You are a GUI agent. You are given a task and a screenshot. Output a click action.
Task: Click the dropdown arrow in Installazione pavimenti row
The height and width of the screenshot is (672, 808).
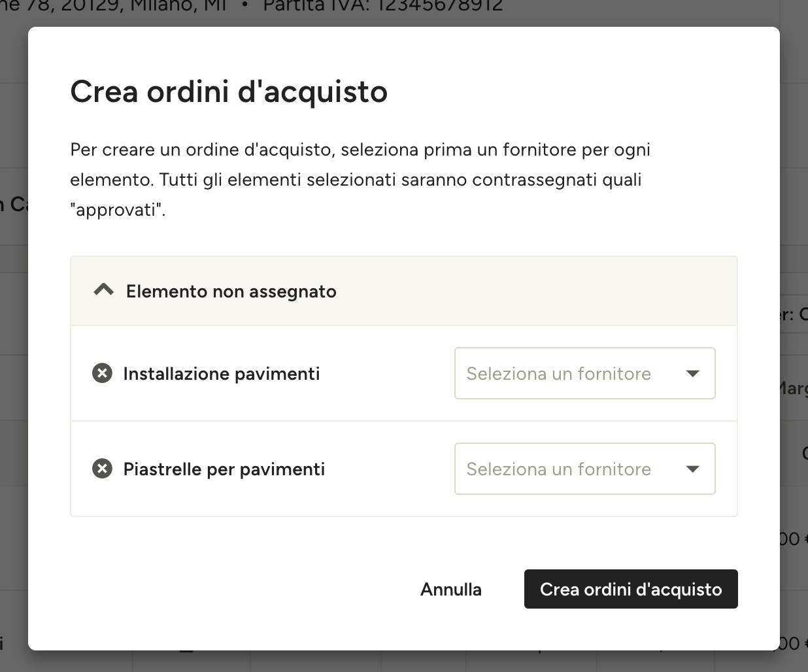pos(692,373)
